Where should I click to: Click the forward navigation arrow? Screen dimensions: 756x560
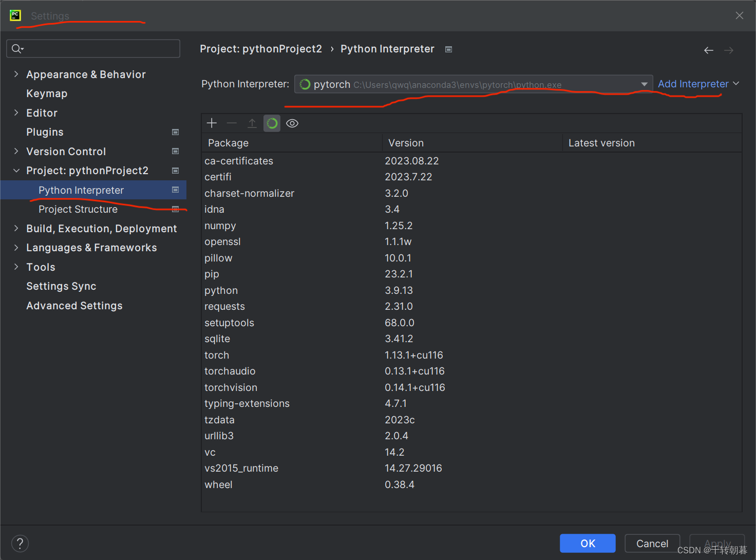[x=729, y=50]
